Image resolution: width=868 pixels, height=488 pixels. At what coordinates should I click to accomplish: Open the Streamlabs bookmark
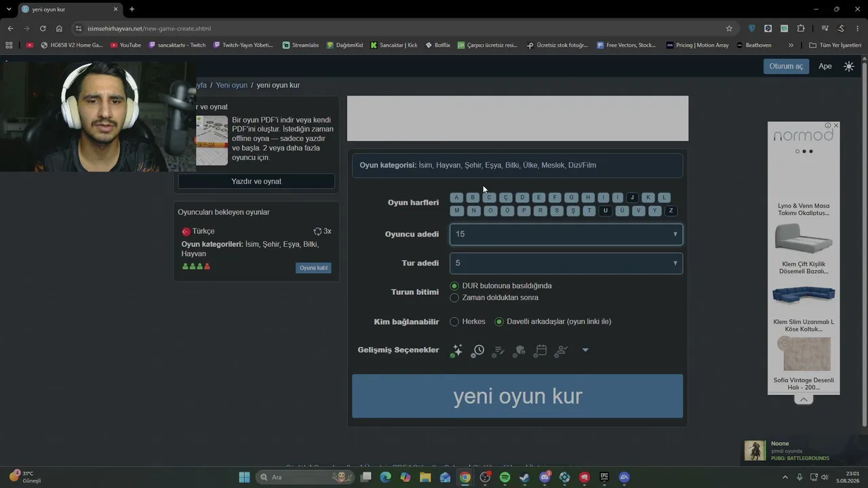[x=300, y=45]
